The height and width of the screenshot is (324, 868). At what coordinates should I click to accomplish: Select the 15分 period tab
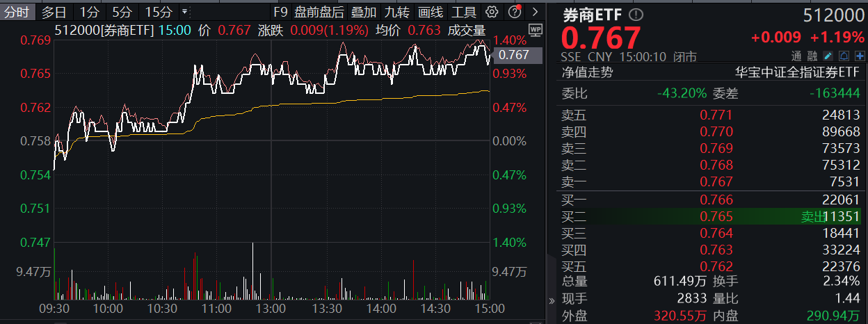(159, 12)
